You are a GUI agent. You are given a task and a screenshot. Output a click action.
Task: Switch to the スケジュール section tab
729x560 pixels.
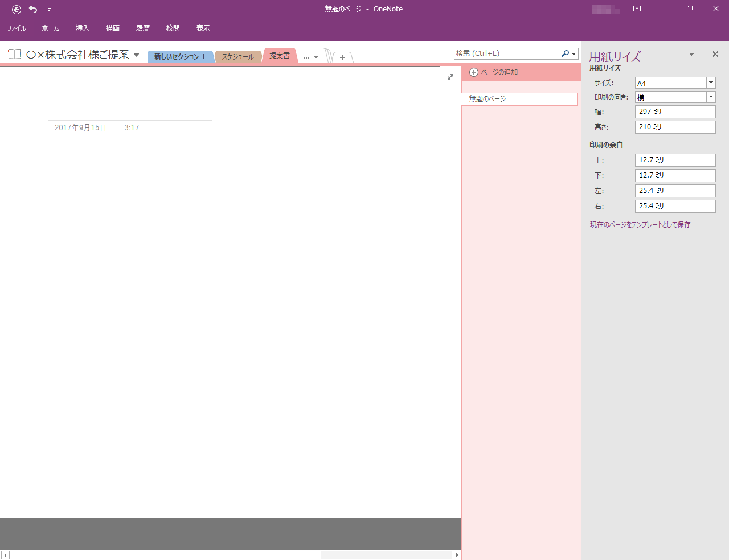238,57
